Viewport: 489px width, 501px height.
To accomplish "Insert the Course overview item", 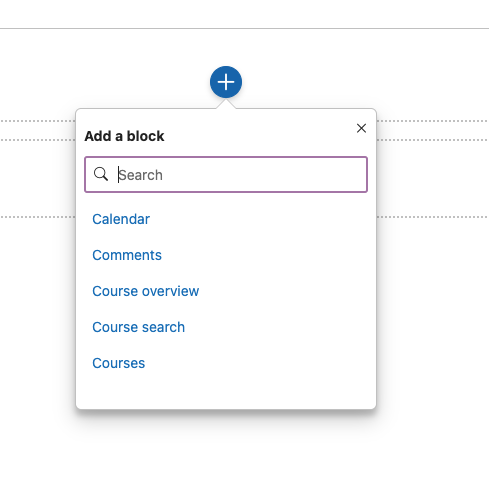I will point(146,291).
